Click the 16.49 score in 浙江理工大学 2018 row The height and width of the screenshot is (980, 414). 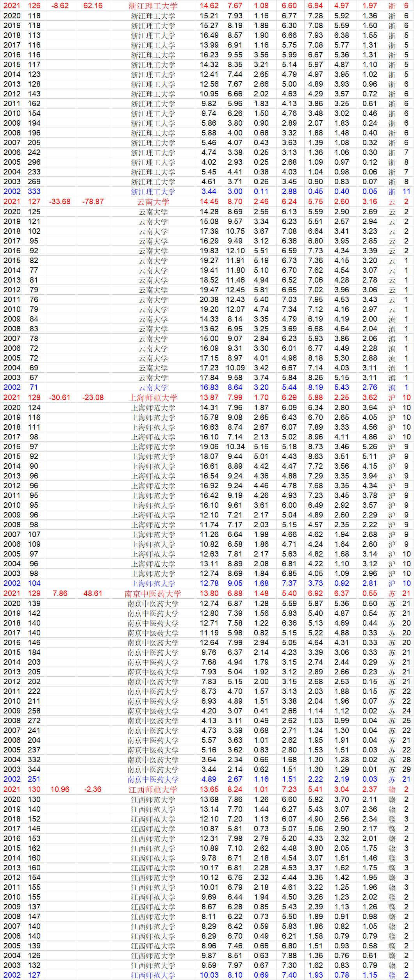(x=209, y=36)
